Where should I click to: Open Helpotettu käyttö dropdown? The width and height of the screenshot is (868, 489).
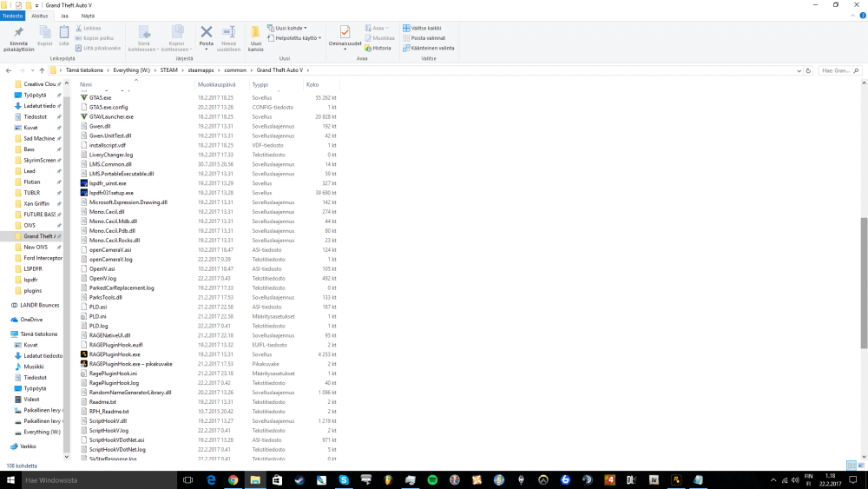coord(294,37)
